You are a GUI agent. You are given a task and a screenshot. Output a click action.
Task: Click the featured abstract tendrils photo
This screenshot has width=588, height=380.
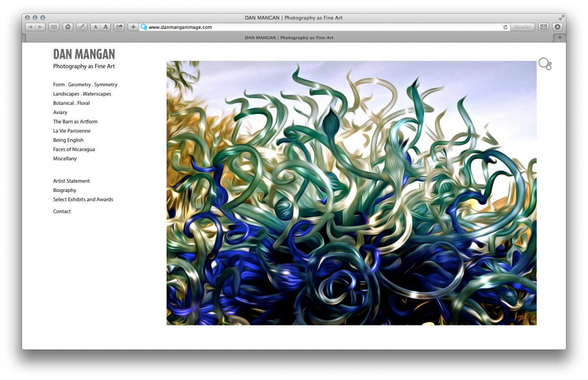click(x=351, y=193)
